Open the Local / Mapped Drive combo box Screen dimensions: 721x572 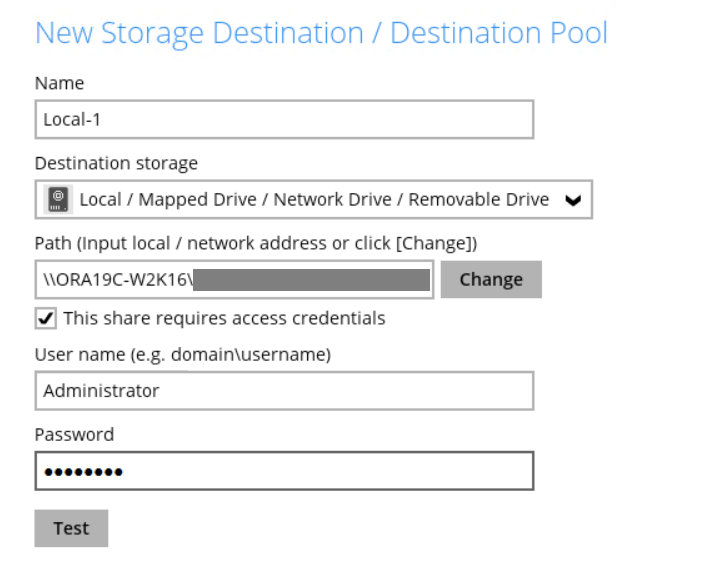pos(313,199)
